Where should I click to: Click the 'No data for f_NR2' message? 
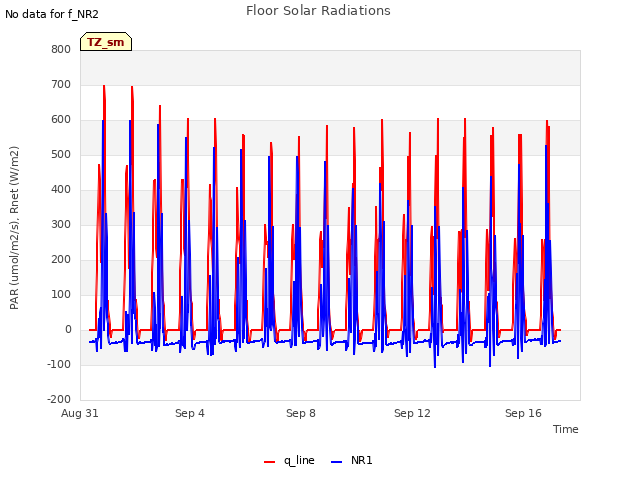click(x=52, y=14)
